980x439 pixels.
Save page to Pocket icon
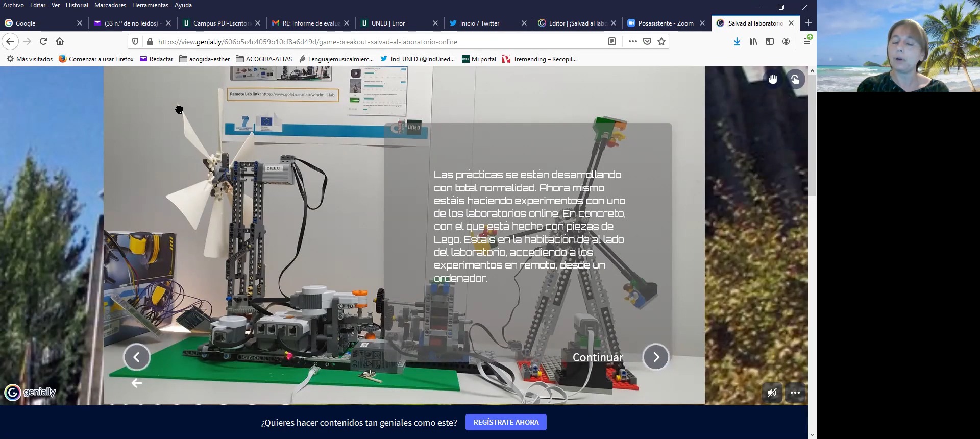point(647,42)
